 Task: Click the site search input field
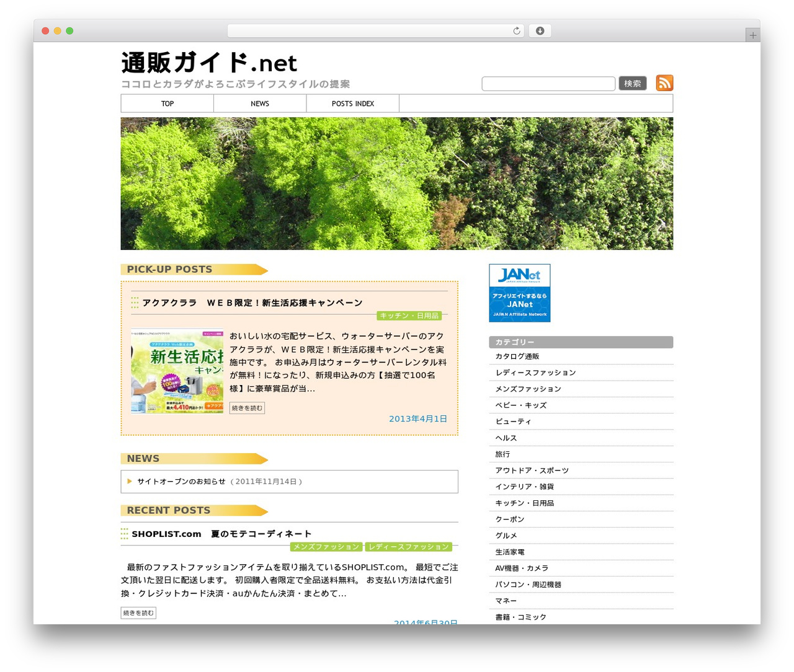[x=548, y=84]
